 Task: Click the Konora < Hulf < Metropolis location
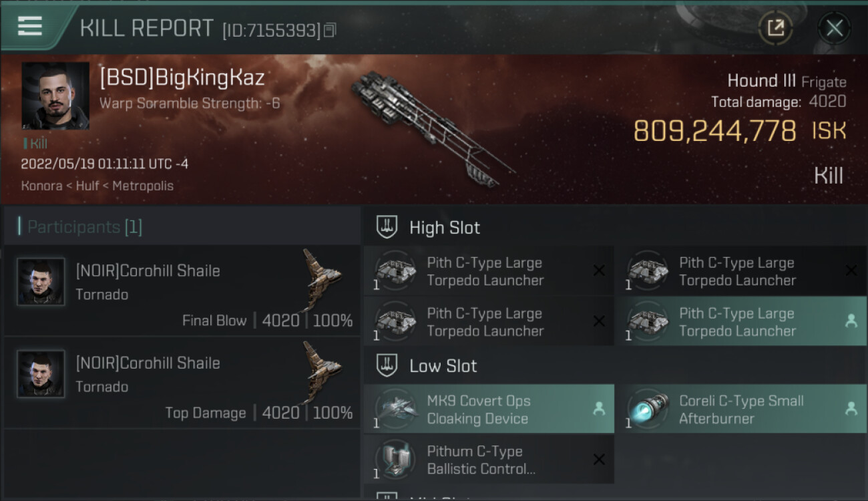(97, 186)
